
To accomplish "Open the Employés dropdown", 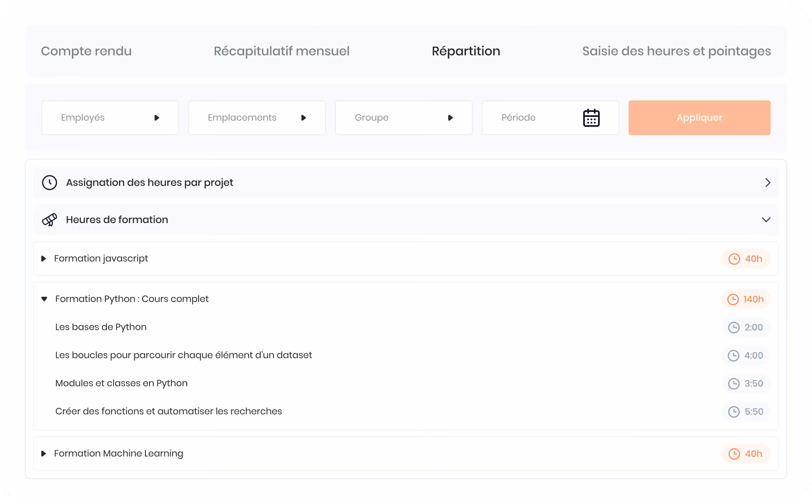I will click(110, 118).
